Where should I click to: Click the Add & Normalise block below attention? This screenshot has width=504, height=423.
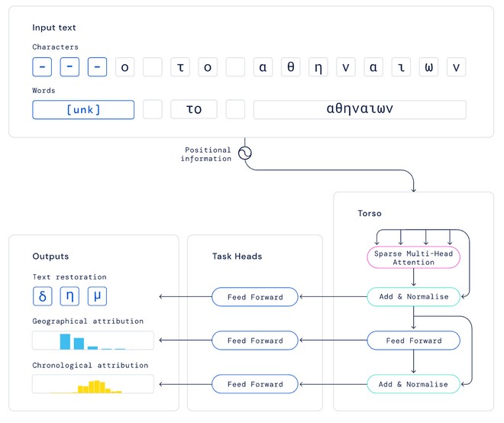(x=413, y=297)
